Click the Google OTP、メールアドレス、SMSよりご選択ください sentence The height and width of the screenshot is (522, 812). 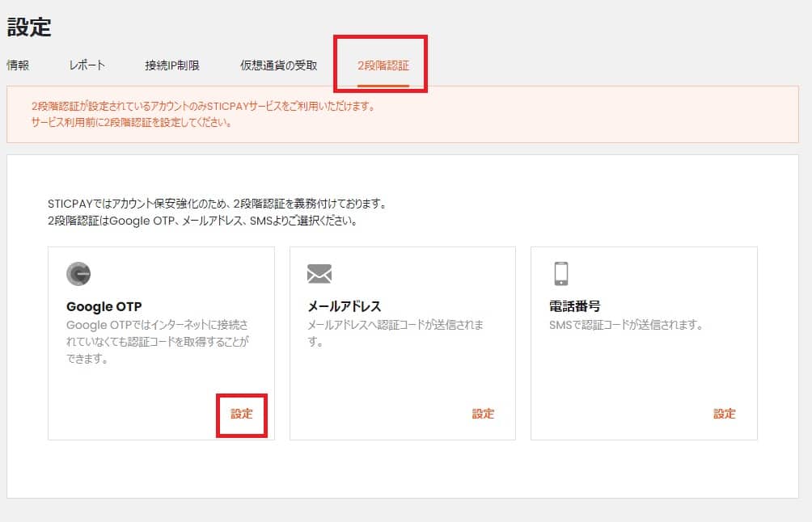[202, 221]
